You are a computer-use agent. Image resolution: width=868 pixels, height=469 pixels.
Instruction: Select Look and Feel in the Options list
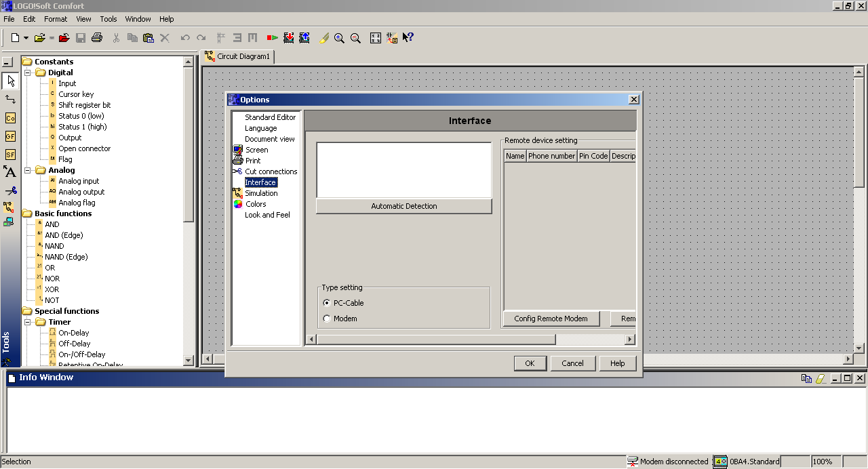(267, 215)
